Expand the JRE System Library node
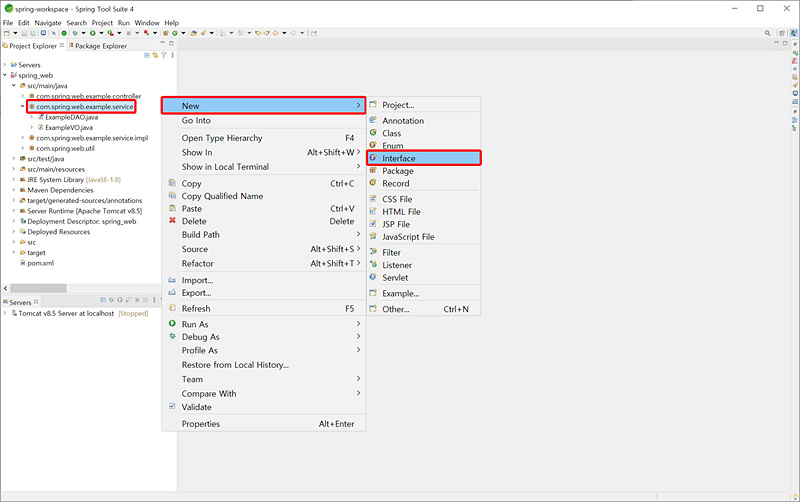 pos(14,180)
